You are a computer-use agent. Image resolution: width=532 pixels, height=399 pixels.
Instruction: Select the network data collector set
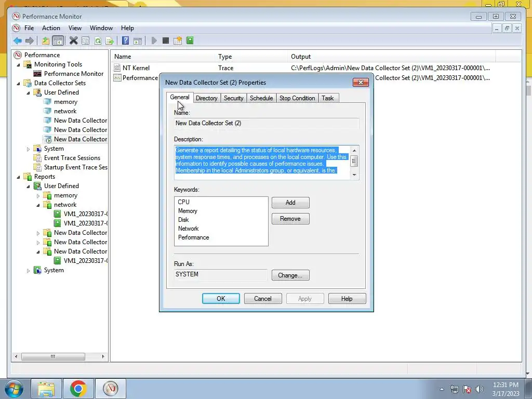pyautogui.click(x=65, y=111)
